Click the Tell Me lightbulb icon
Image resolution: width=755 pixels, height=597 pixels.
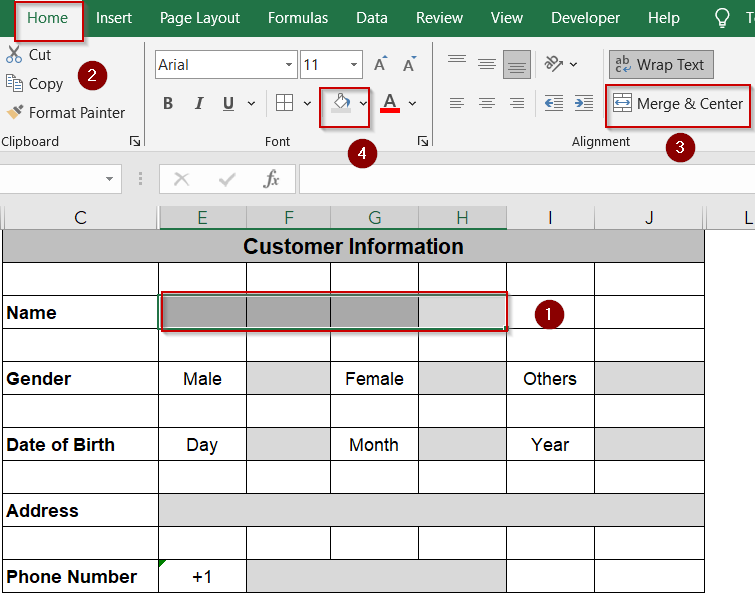[722, 18]
